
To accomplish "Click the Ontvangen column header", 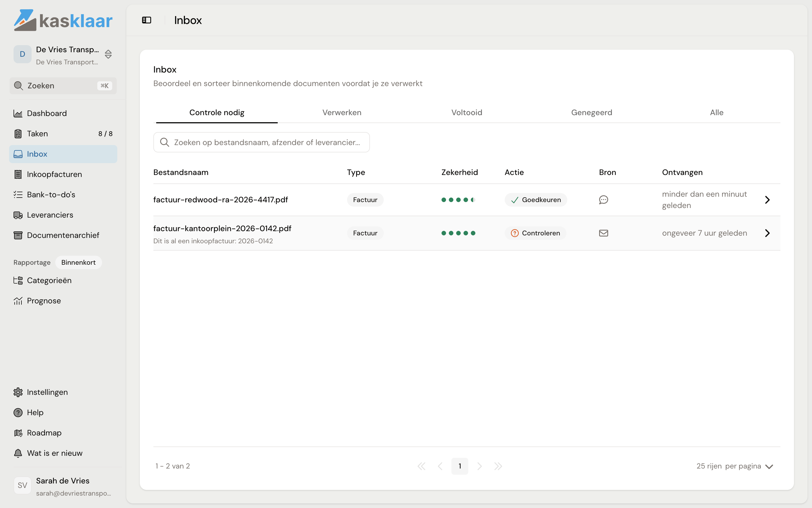I will point(682,172).
